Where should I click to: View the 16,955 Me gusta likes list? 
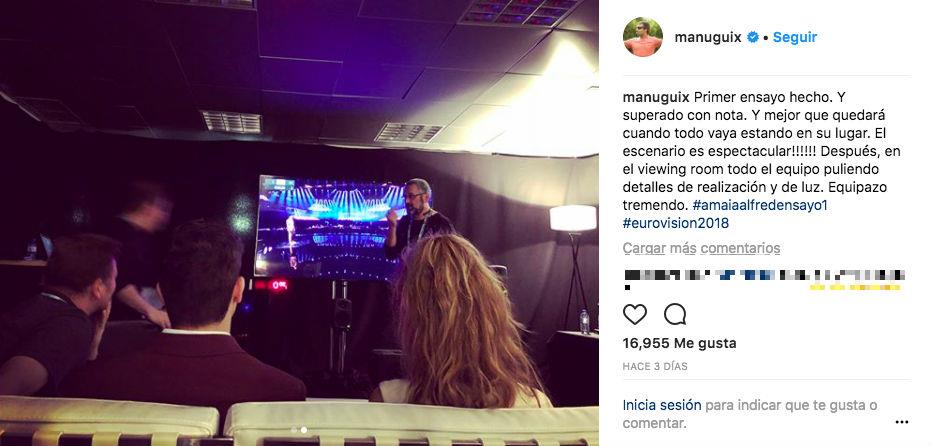click(680, 343)
